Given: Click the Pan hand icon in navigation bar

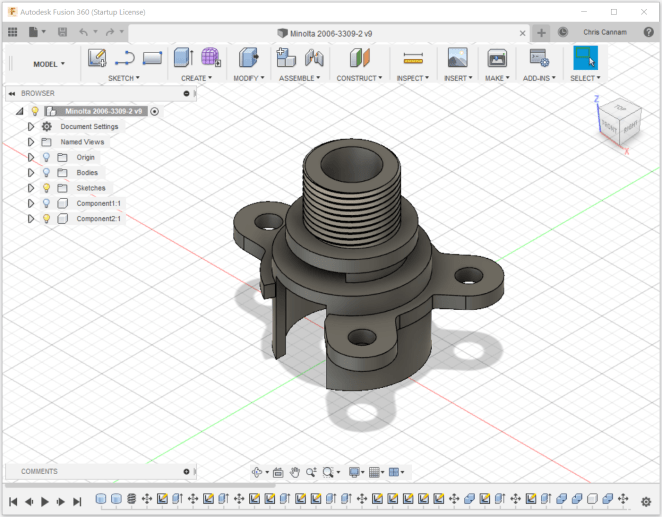Looking at the screenshot, I should pos(295,472).
